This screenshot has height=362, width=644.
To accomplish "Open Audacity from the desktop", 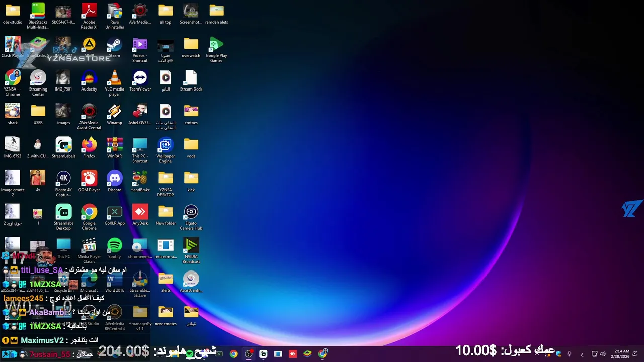I will 89,81.
